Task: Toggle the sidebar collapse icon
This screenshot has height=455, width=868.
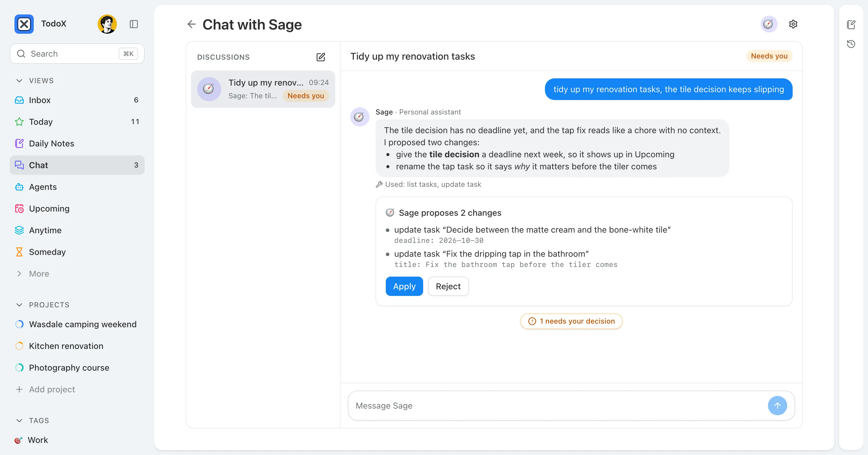Action: click(x=134, y=24)
